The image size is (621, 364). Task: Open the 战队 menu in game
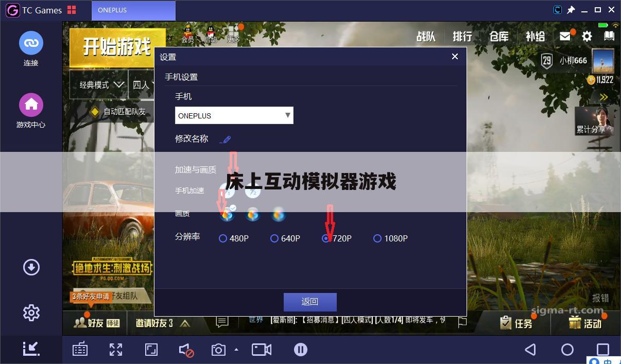pos(426,36)
